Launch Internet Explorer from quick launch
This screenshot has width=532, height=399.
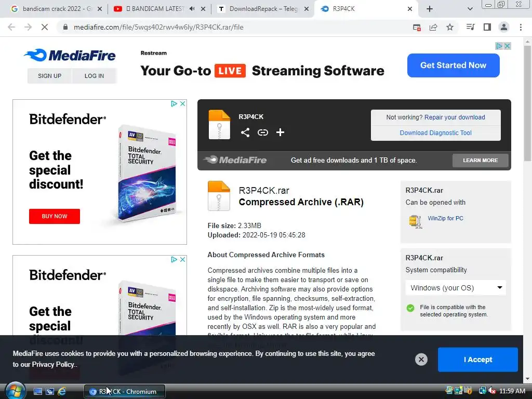62,392
